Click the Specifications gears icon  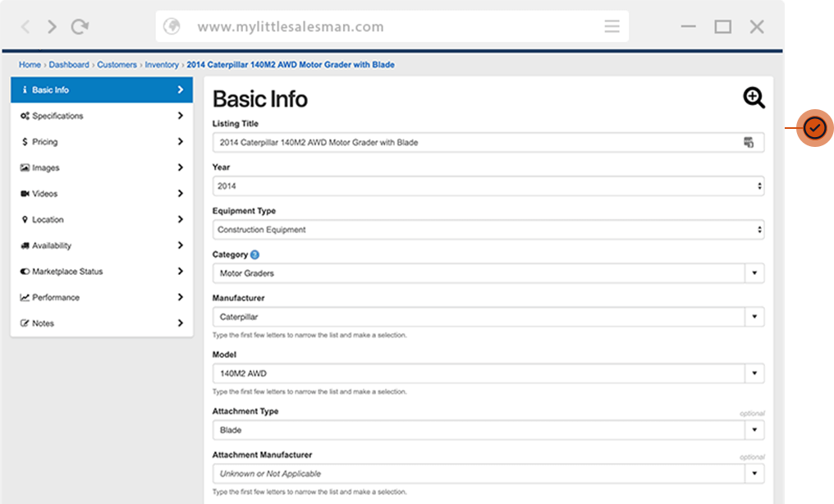25,116
